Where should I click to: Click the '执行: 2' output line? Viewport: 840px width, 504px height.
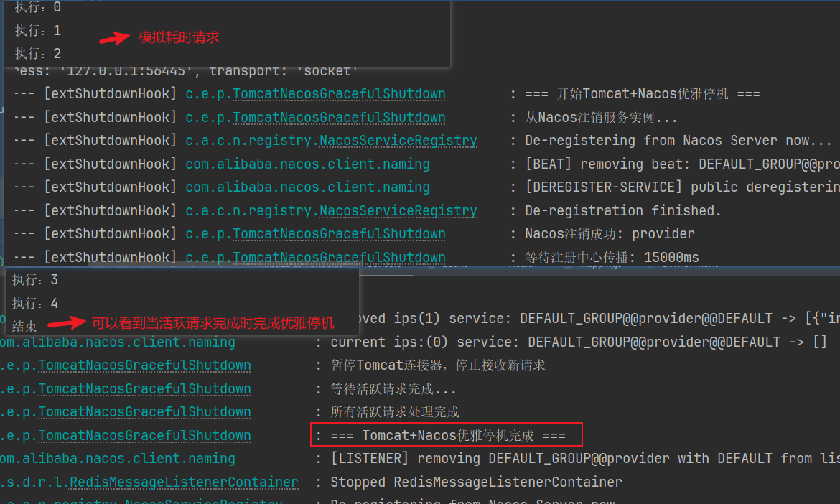[x=38, y=54]
